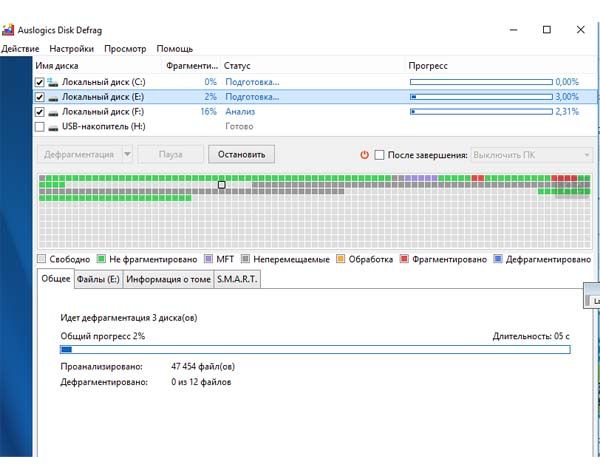Maximize the Auslogics Disk Defrag window

point(547,30)
